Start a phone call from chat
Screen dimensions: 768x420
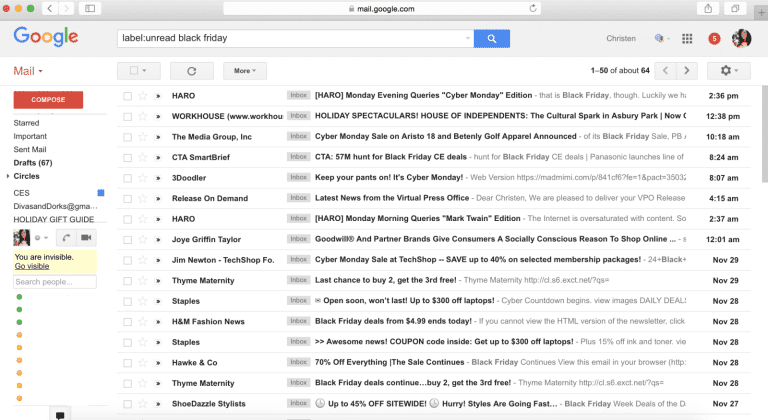(65, 237)
